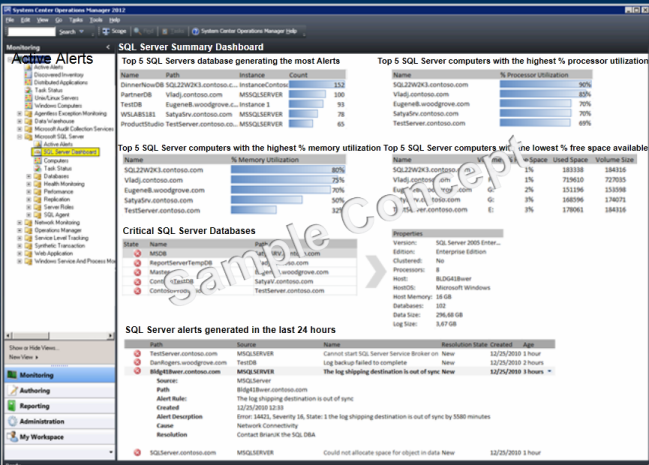Select Computers under Microsoft SQL Server
Screen dimensions: 649x465
[56, 160]
